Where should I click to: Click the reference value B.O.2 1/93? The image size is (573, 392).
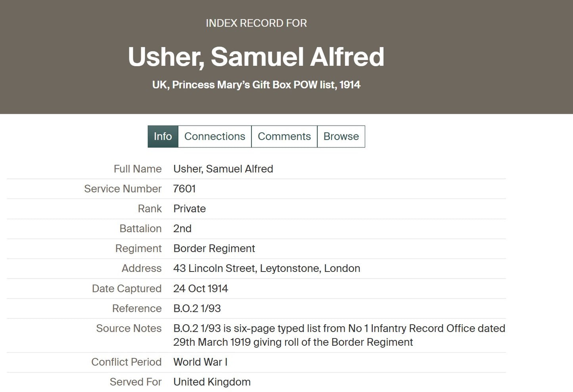(x=197, y=308)
